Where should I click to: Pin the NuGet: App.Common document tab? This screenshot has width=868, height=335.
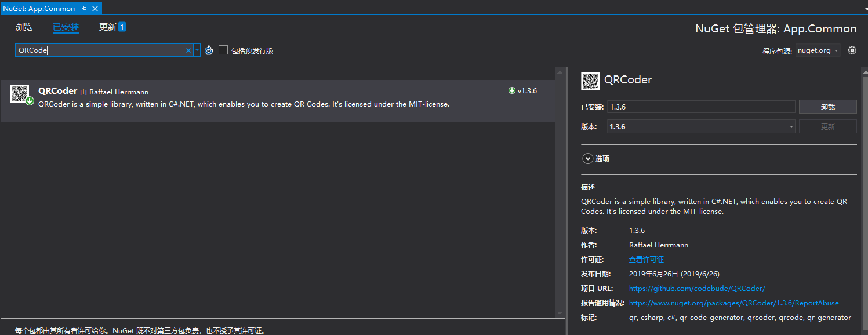(85, 9)
